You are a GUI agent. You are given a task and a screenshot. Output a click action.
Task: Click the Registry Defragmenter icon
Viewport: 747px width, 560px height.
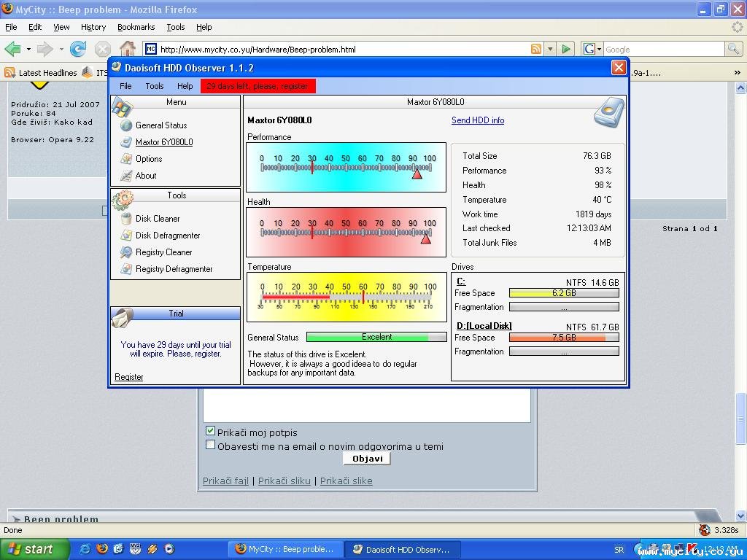point(125,269)
